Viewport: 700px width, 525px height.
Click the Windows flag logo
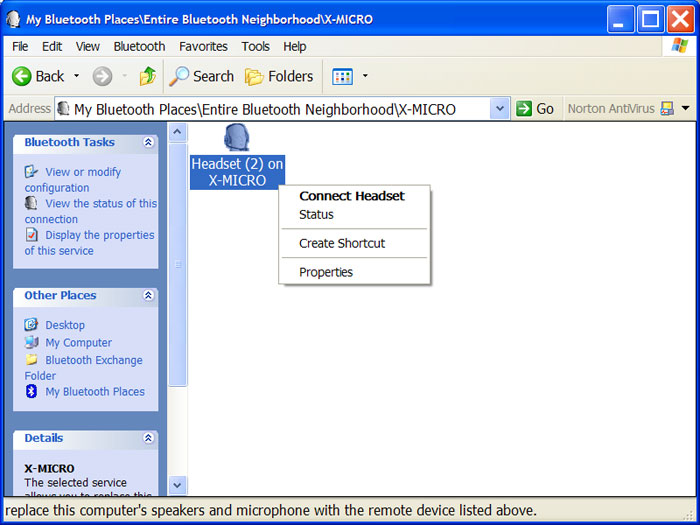(x=679, y=46)
